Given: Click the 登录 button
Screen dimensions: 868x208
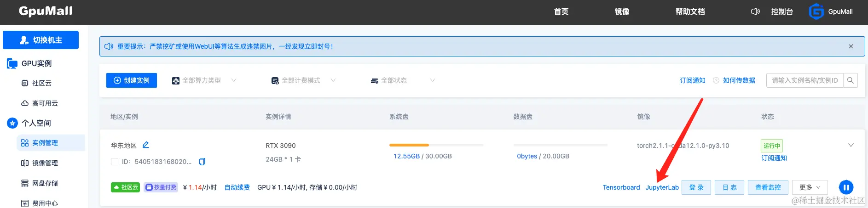Looking at the screenshot, I should [696, 187].
